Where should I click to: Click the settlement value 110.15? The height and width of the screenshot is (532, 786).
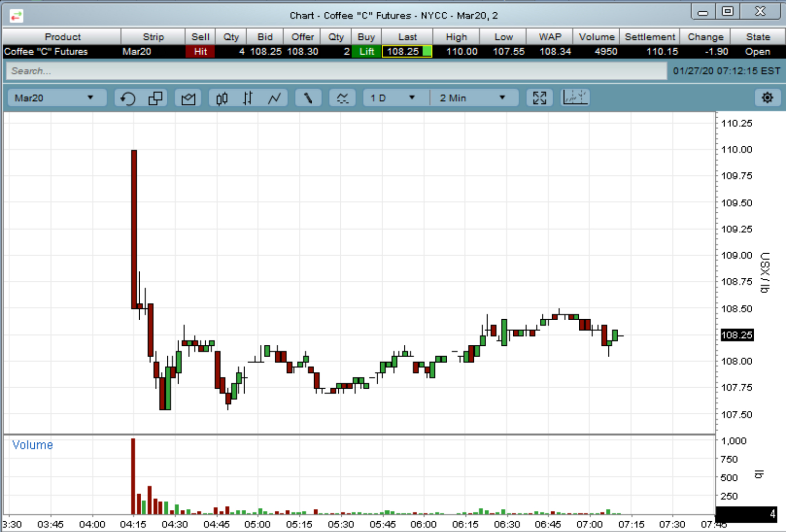[662, 52]
